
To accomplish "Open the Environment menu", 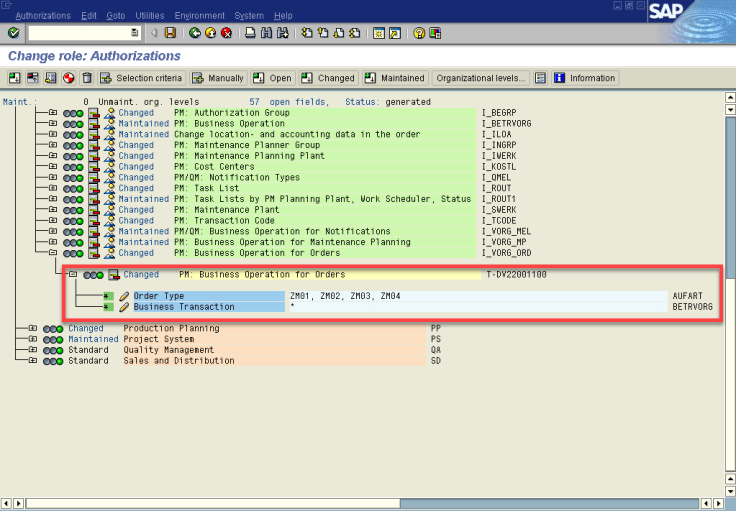I will click(199, 16).
